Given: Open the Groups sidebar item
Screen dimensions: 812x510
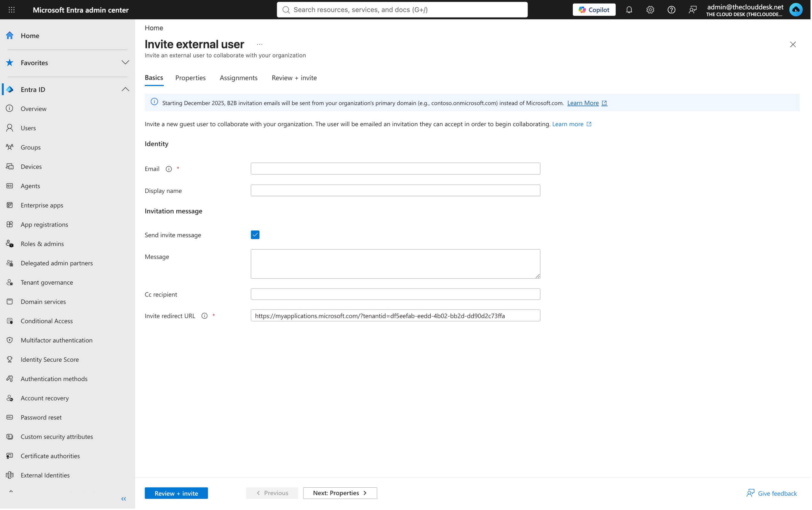Looking at the screenshot, I should tap(30, 147).
